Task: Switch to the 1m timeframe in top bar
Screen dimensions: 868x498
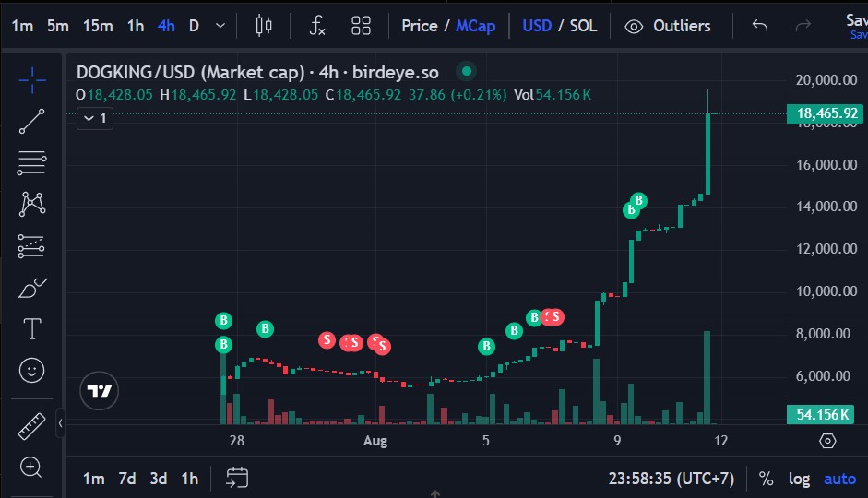Action: pyautogui.click(x=23, y=26)
